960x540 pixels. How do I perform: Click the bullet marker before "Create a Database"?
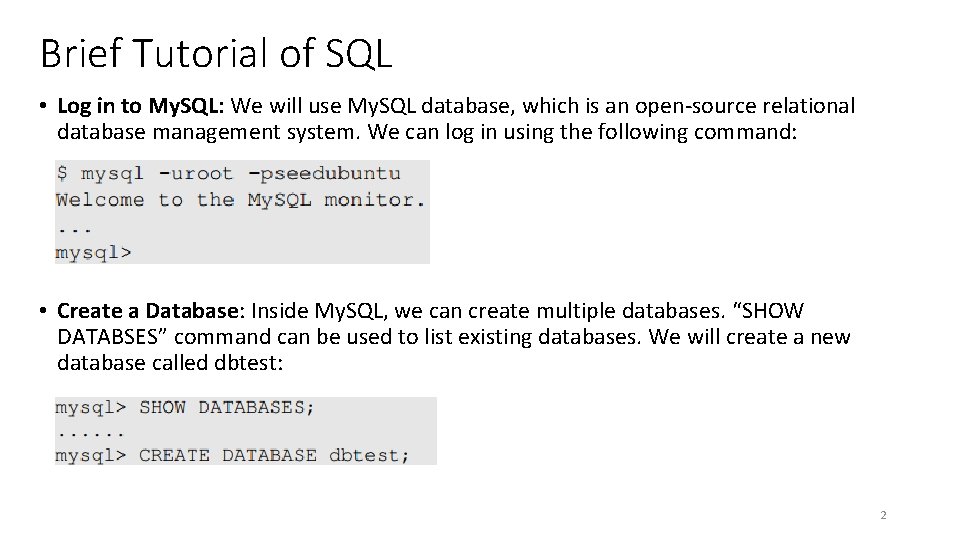coord(44,311)
